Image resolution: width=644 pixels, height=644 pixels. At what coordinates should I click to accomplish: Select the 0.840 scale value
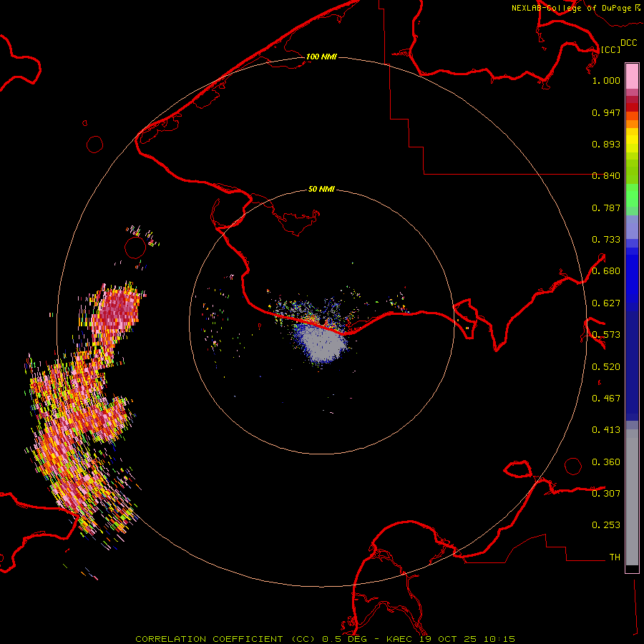(606, 176)
